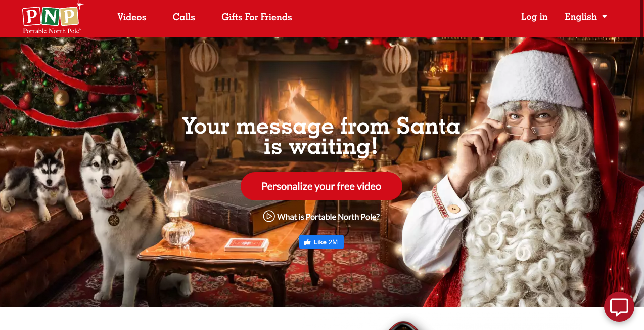Open the English language dropdown
Viewport: 644px width, 330px height.
coord(586,17)
